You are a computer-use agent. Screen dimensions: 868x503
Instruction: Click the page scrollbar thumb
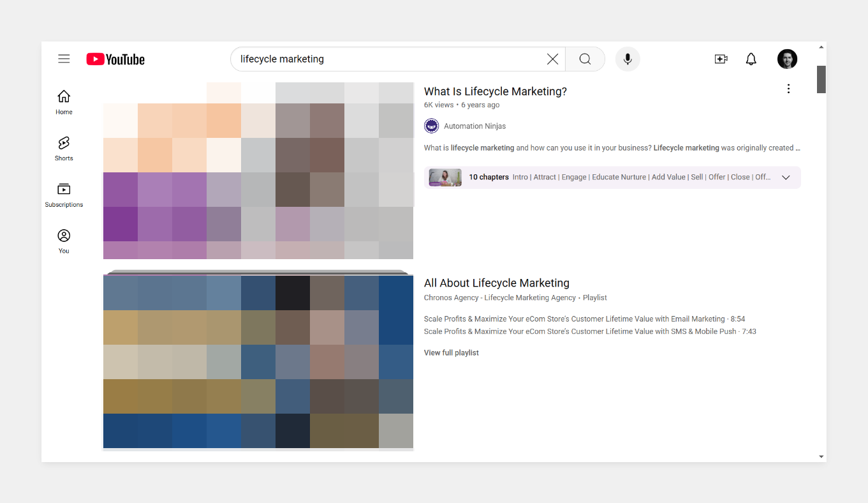pos(821,79)
